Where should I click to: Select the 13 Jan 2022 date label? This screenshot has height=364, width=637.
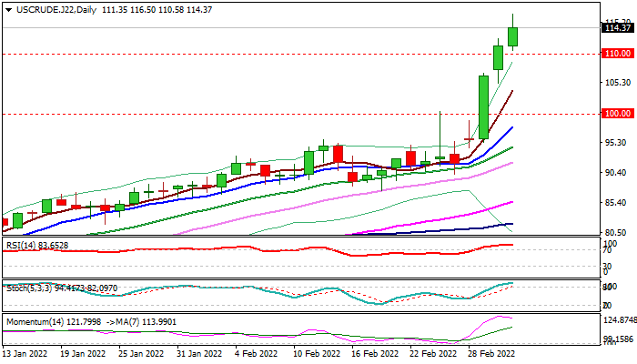(x=25, y=354)
